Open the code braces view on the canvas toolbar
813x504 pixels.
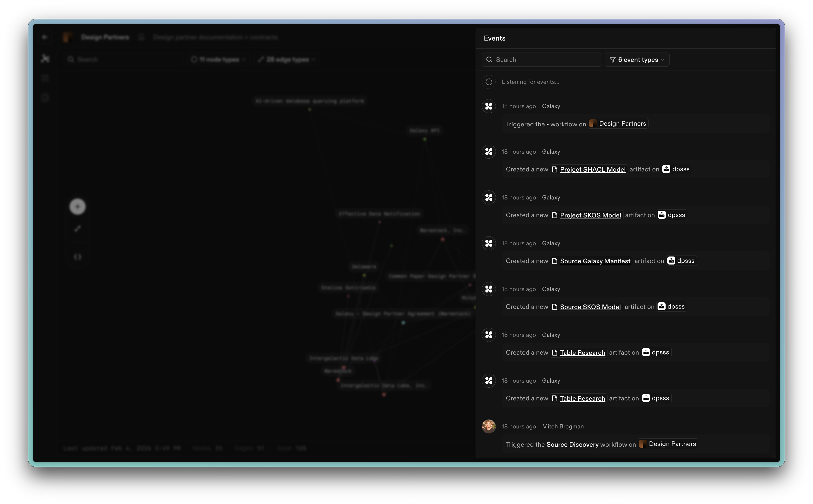[x=77, y=257]
